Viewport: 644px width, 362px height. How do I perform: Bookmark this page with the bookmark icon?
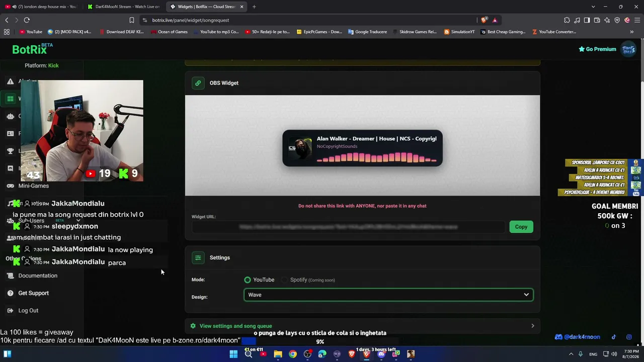pyautogui.click(x=132, y=20)
